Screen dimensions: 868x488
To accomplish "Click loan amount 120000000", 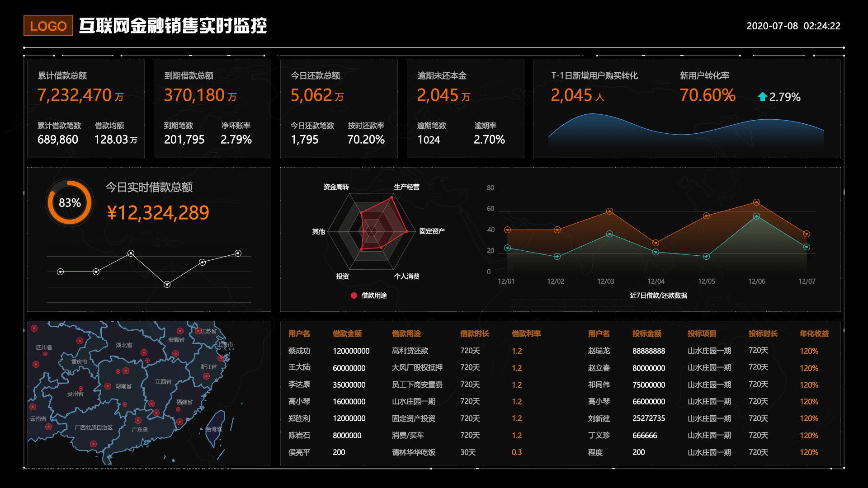I will (351, 351).
